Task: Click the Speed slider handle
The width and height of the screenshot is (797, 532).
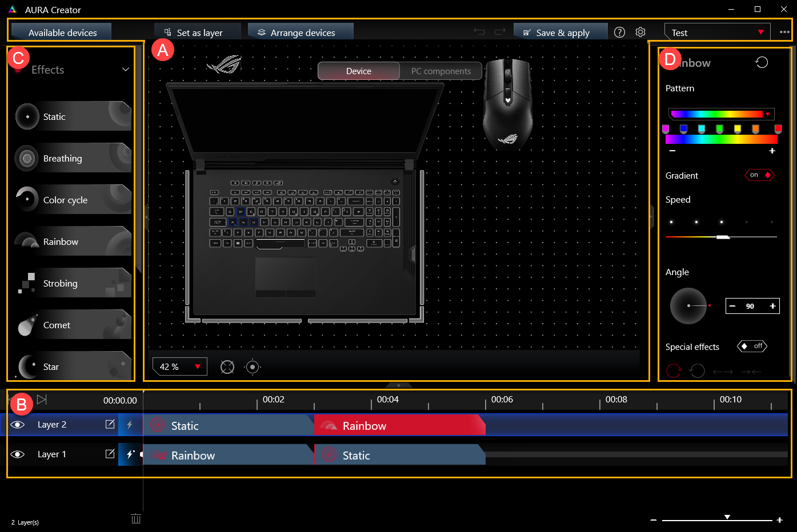Action: point(723,236)
